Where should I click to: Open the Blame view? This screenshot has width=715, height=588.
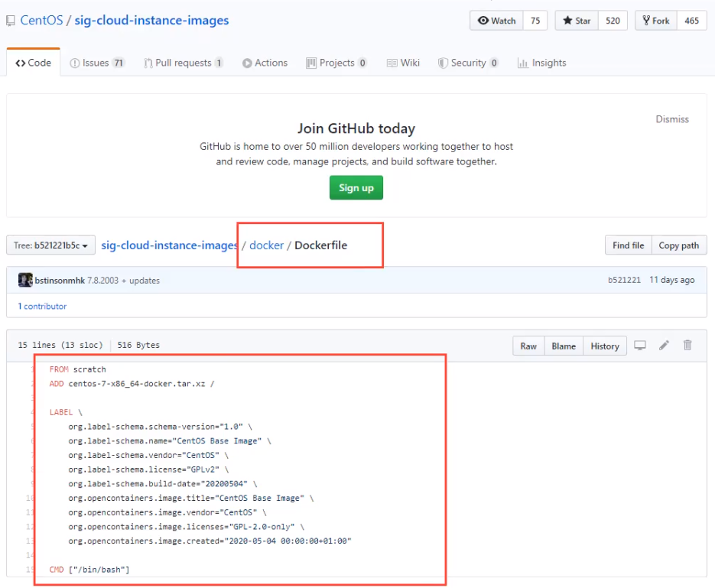click(x=564, y=346)
